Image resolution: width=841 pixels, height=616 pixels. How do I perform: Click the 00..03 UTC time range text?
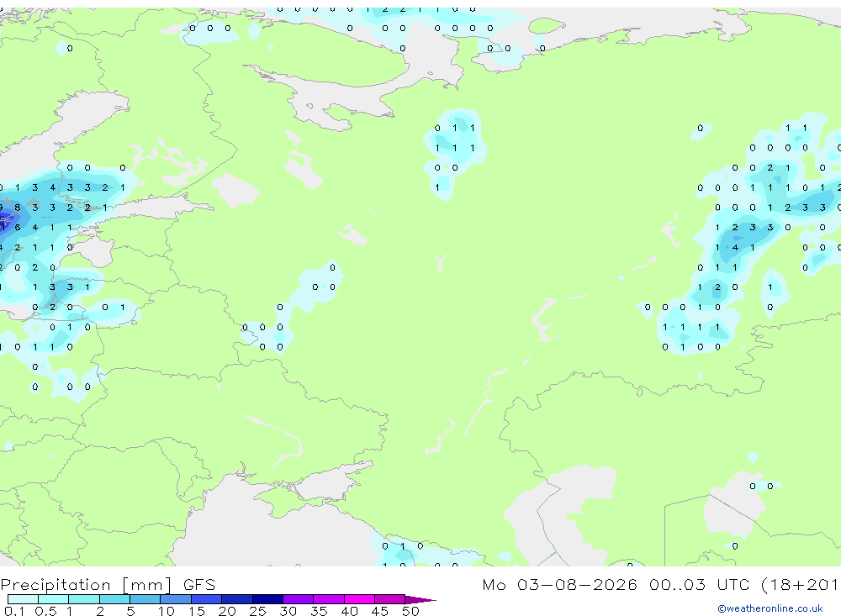pyautogui.click(x=699, y=584)
